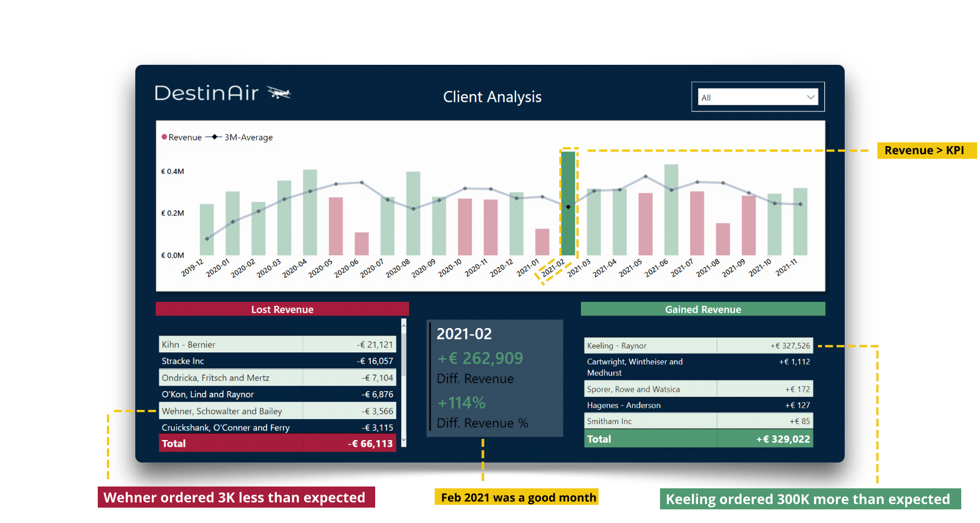
Task: Click the +€ 262,909 Diff. Revenue card
Action: [x=480, y=358]
